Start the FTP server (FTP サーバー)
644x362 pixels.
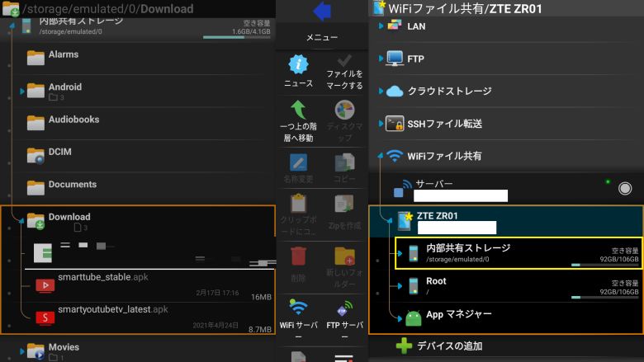pos(344,308)
